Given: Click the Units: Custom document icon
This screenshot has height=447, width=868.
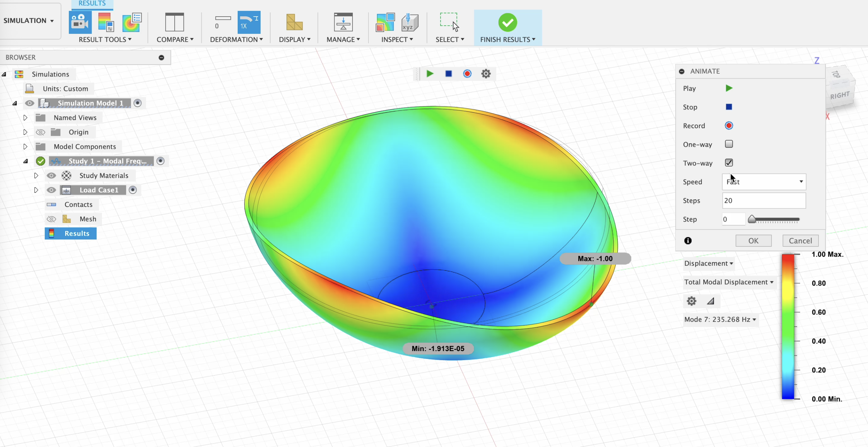Looking at the screenshot, I should tap(29, 89).
